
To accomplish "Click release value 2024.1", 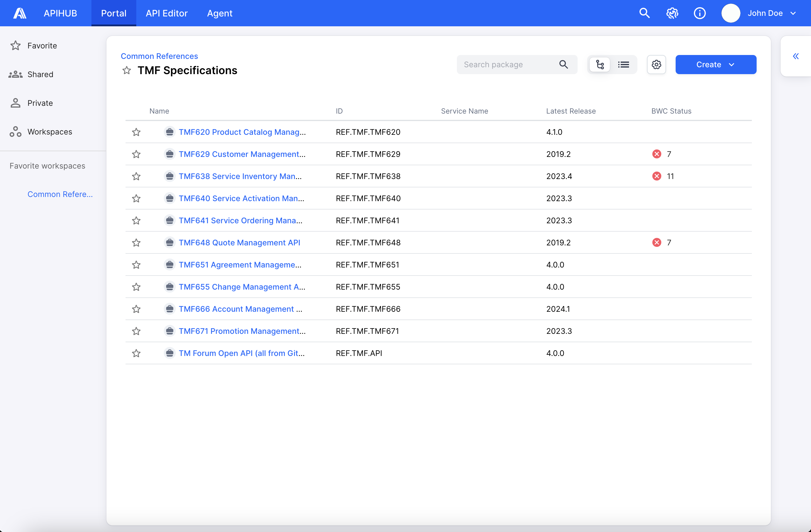I will 558,309.
